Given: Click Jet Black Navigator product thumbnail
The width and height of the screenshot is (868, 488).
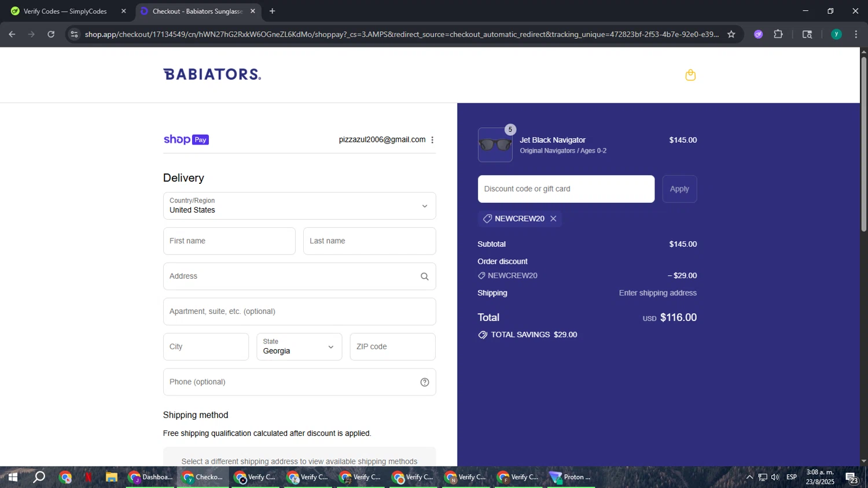Looking at the screenshot, I should point(495,145).
